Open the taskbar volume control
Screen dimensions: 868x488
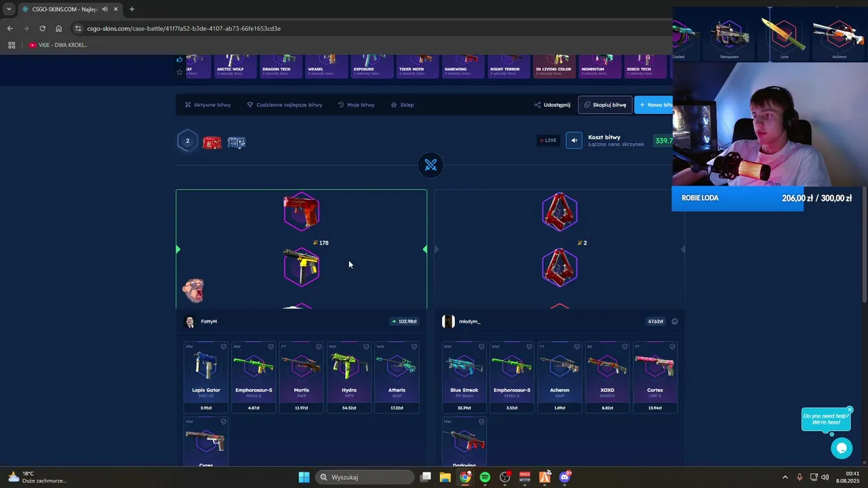click(x=825, y=477)
